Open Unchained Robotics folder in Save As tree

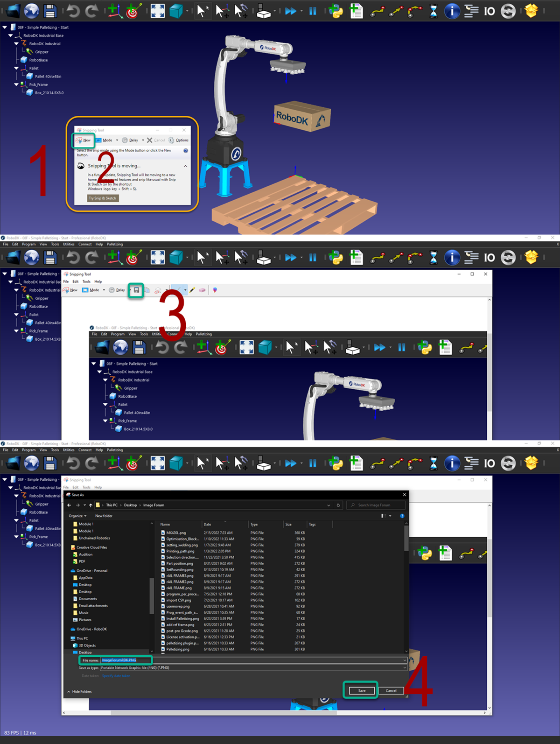(x=94, y=538)
